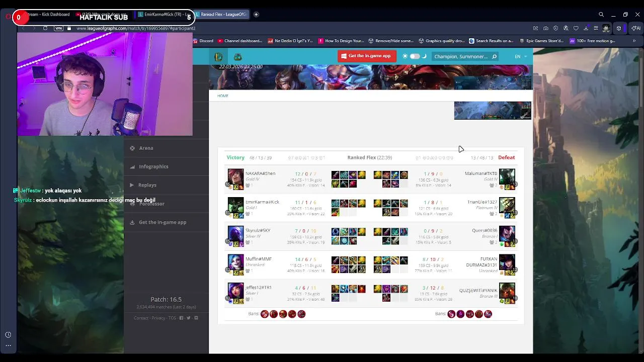This screenshot has height=362, width=644.
Task: Click the TOS footer link
Action: (172, 318)
